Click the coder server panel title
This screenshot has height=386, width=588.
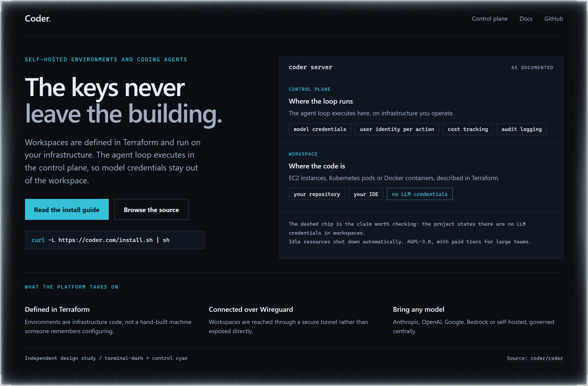click(x=311, y=67)
